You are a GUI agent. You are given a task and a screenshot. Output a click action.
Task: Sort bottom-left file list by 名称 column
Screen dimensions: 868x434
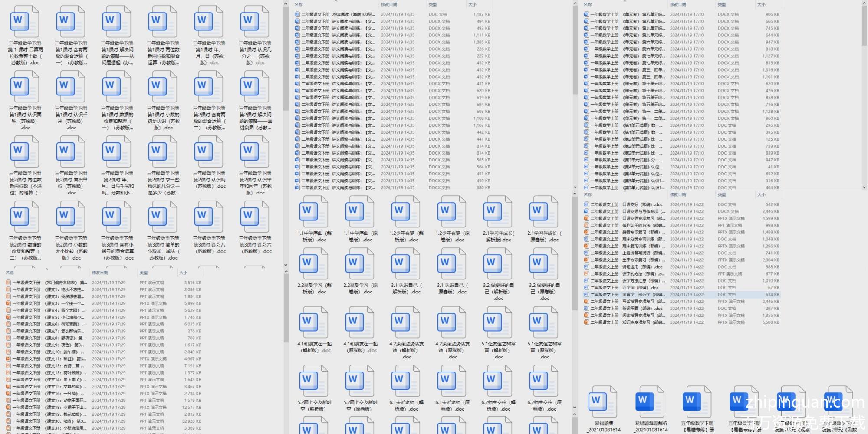(x=10, y=273)
